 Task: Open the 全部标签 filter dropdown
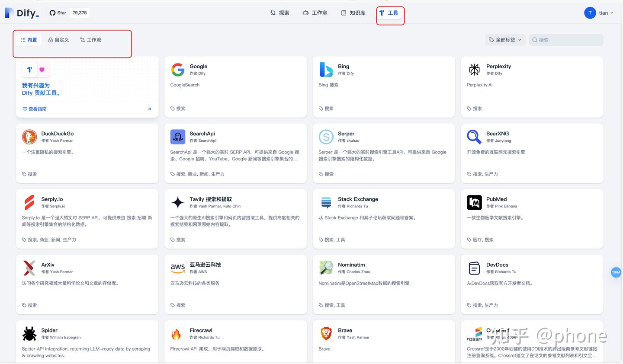(504, 39)
